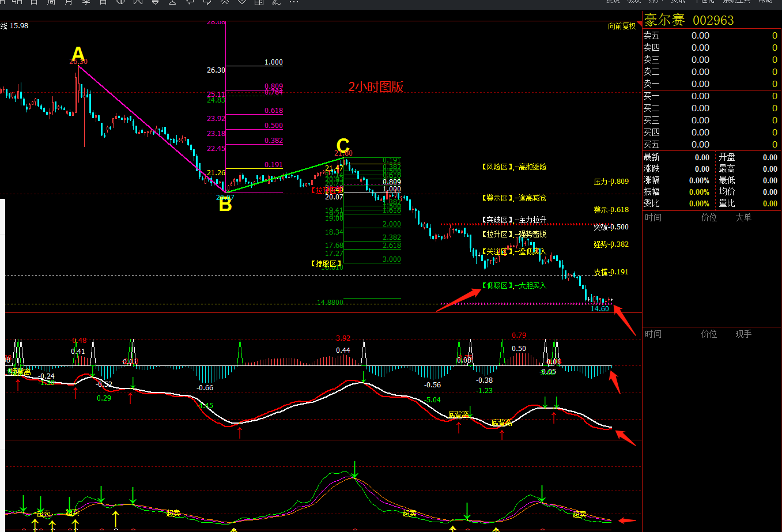Click the 涨跌 change field

point(677,169)
